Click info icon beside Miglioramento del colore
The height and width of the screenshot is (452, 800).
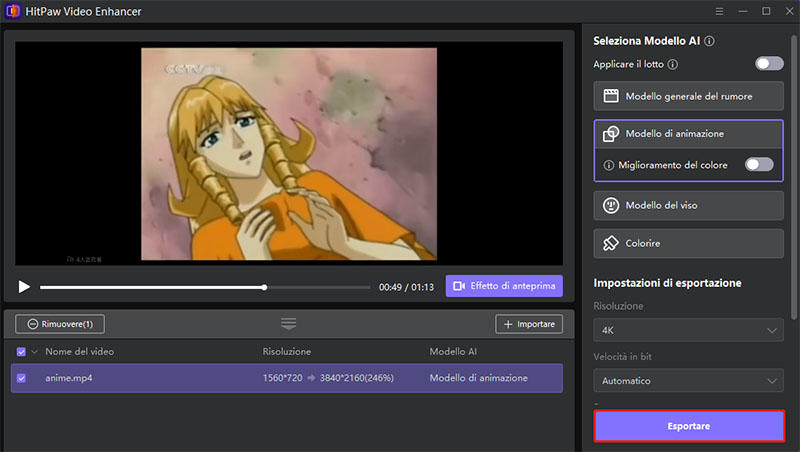pos(608,165)
